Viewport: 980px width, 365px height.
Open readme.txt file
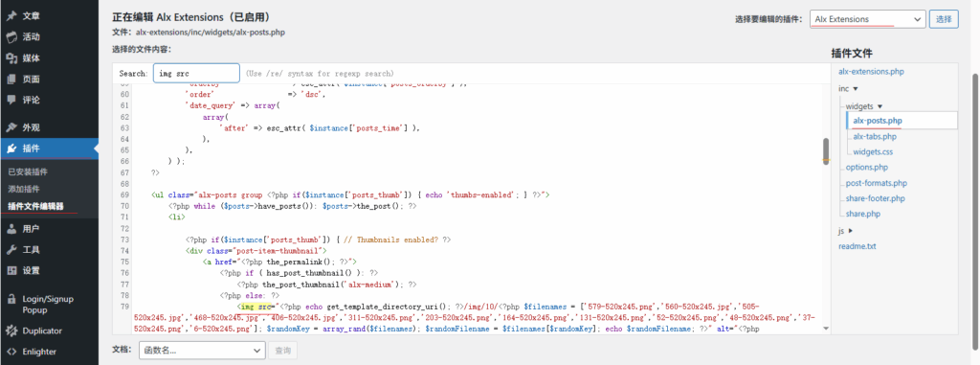point(857,246)
